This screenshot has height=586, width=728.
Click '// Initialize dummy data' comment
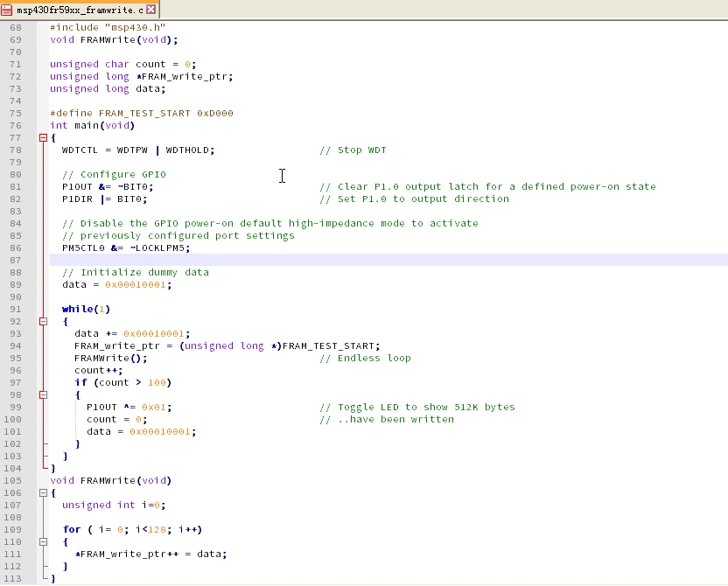click(x=136, y=273)
